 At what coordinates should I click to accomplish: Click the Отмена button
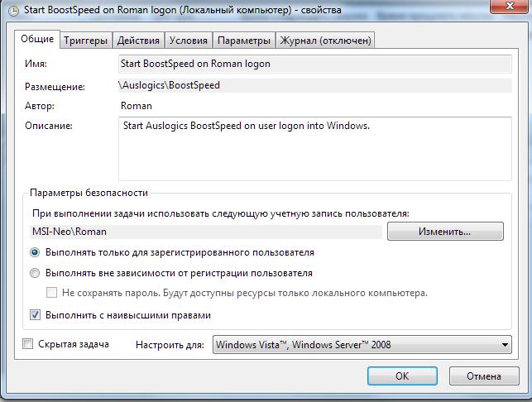(x=484, y=376)
